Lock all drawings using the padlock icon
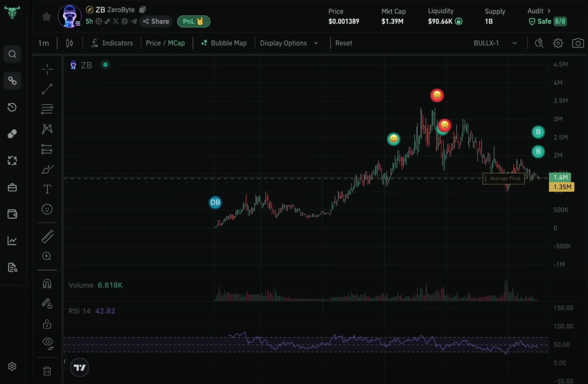The width and height of the screenshot is (588, 384). point(47,324)
